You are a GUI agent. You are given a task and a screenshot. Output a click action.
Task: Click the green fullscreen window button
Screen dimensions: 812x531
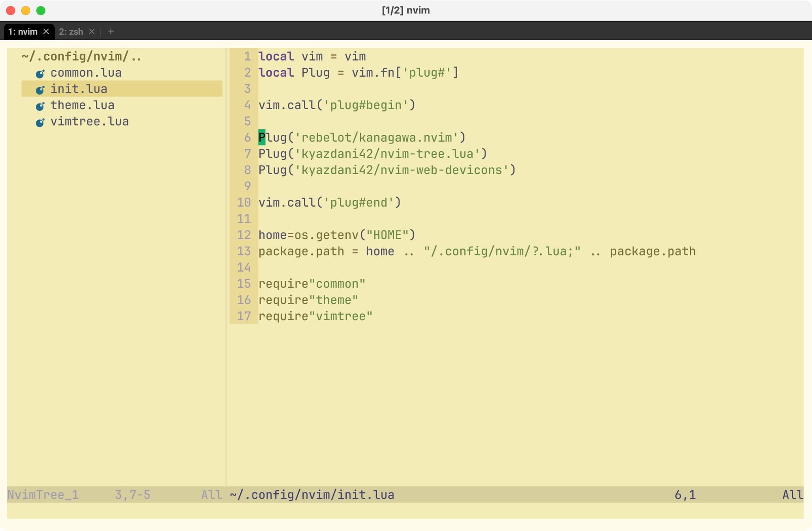point(41,11)
